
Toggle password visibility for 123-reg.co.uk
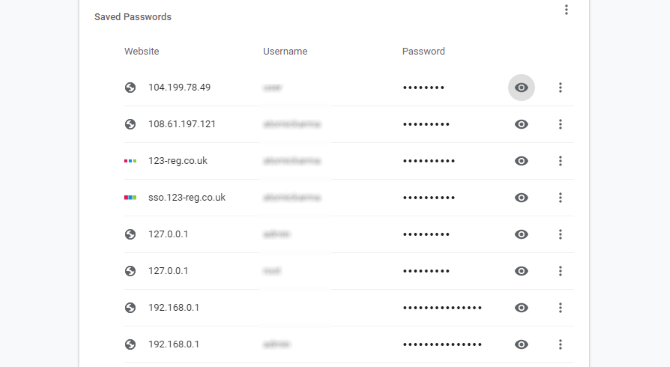521,161
